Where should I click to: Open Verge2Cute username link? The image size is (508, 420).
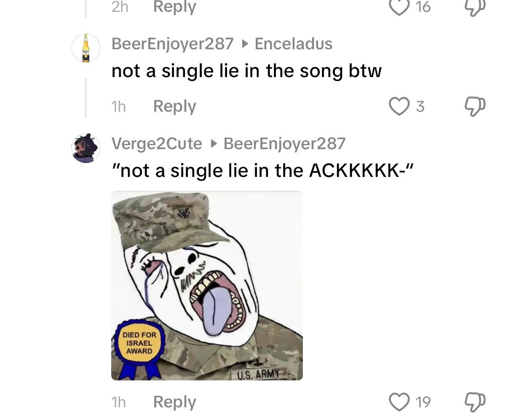[157, 144]
